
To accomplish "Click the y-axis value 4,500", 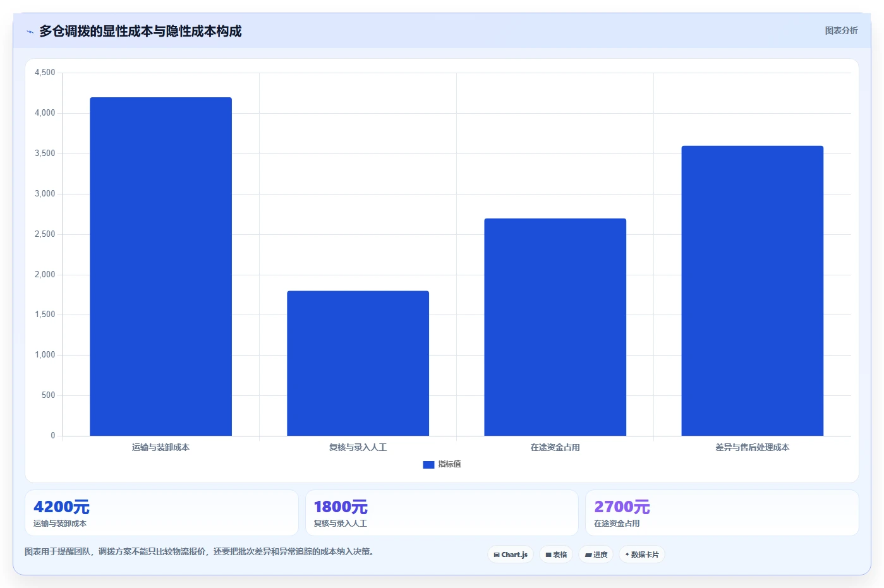I will (45, 73).
